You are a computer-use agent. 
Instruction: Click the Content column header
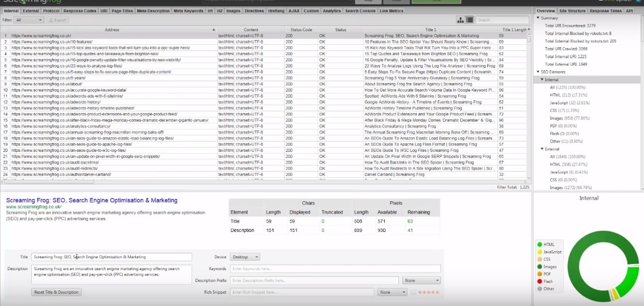coord(251,30)
